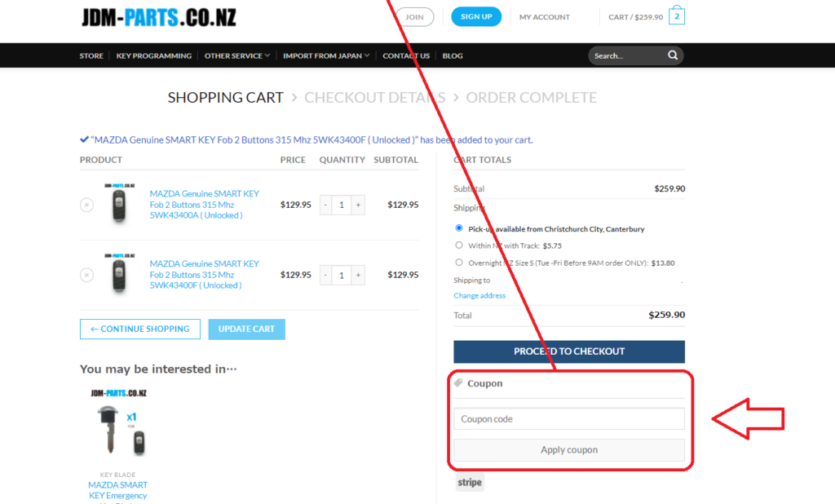
Task: Click the search magnifier icon
Action: pyautogui.click(x=672, y=55)
